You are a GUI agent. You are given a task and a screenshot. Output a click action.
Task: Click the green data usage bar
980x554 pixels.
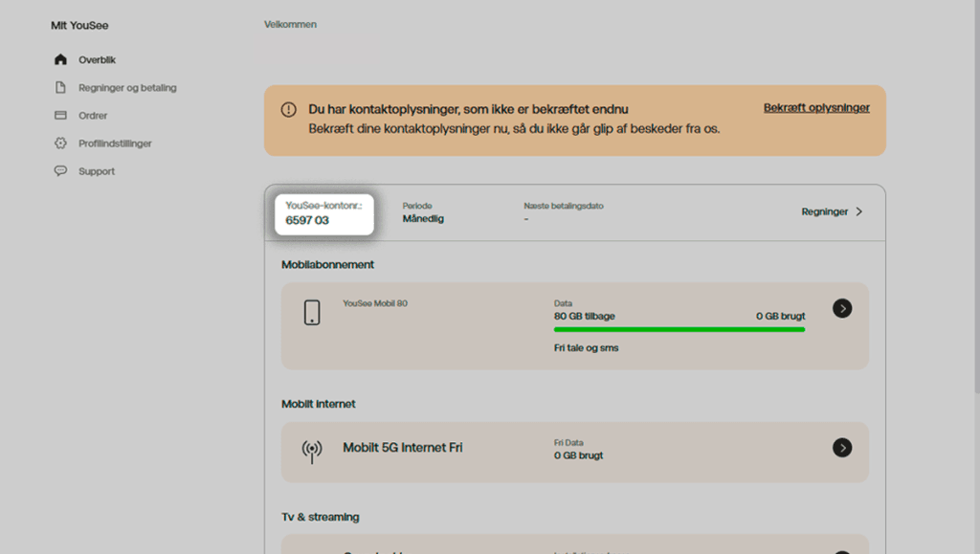tap(679, 329)
